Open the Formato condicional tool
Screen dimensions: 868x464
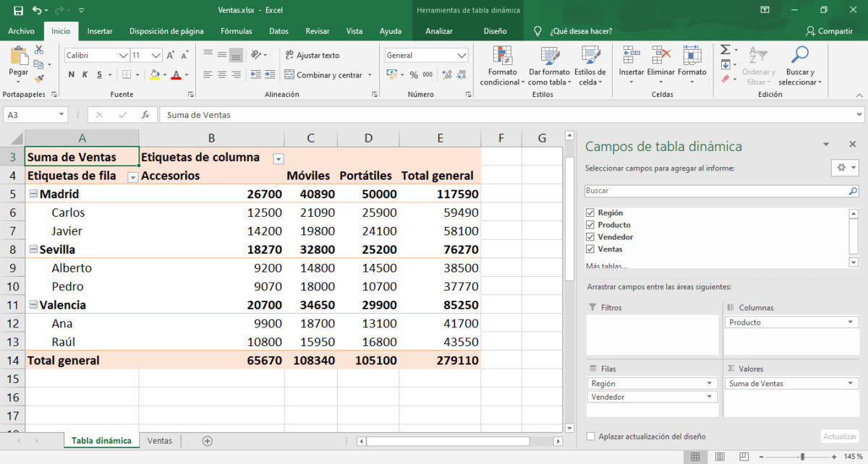click(501, 66)
